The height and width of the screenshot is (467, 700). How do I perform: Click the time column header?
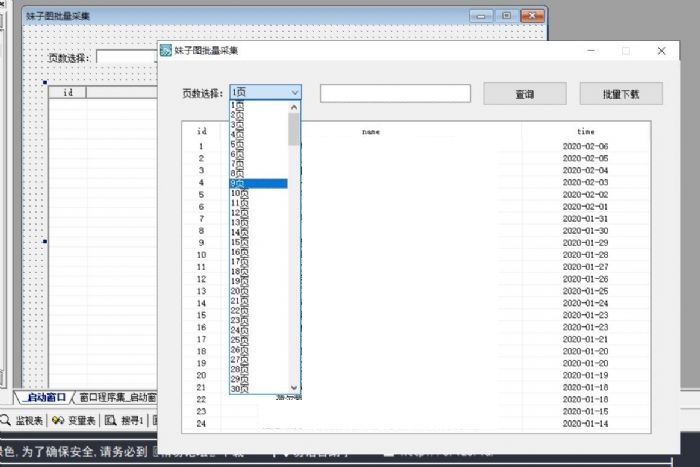tap(585, 131)
